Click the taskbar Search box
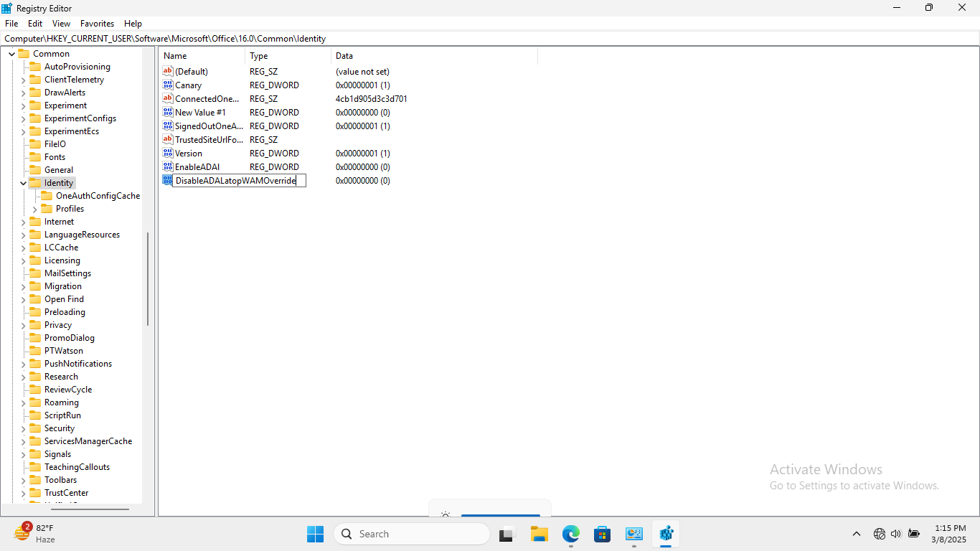Screen dimensions: 980x551 pyautogui.click(x=412, y=534)
